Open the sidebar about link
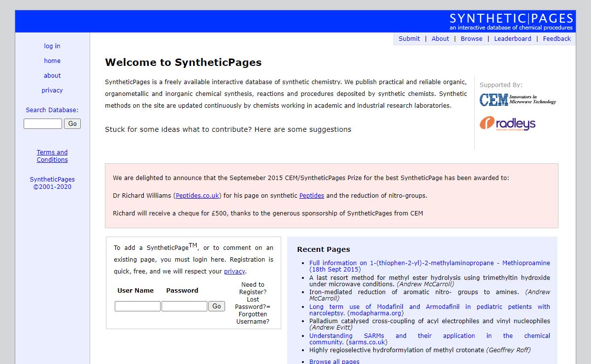Viewport: 591px width, 364px height. click(x=52, y=75)
